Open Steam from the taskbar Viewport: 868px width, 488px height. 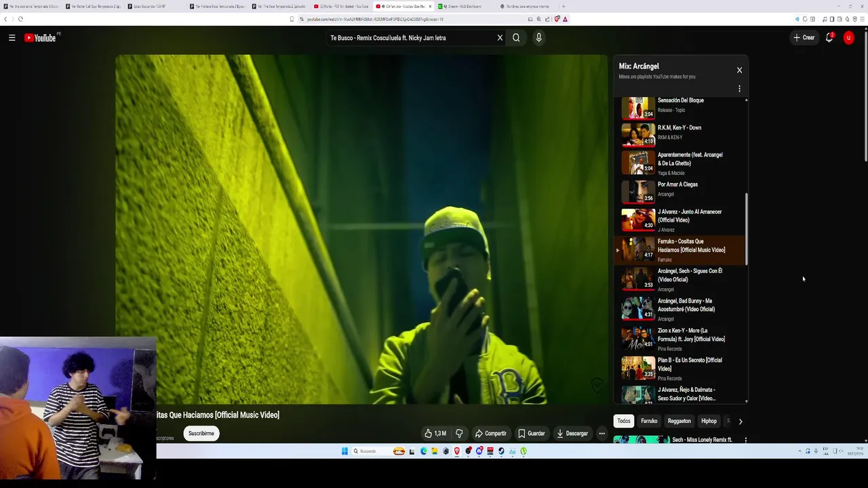pos(501,451)
